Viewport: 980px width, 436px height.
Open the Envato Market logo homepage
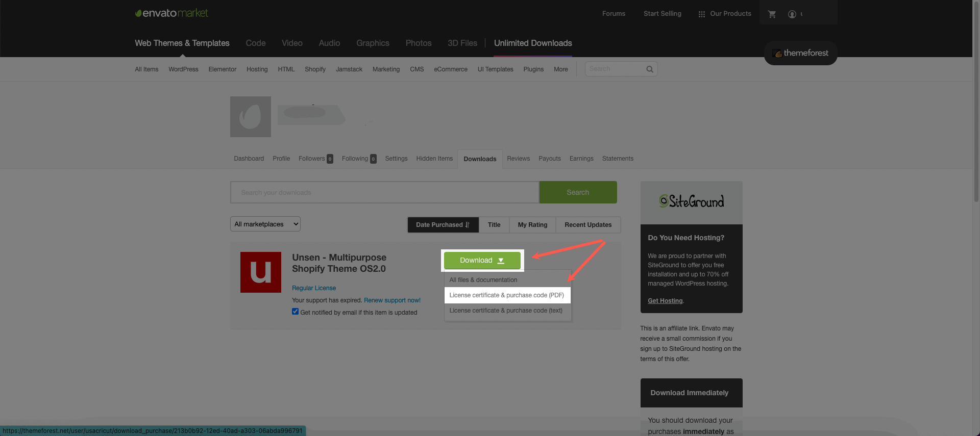(x=171, y=13)
